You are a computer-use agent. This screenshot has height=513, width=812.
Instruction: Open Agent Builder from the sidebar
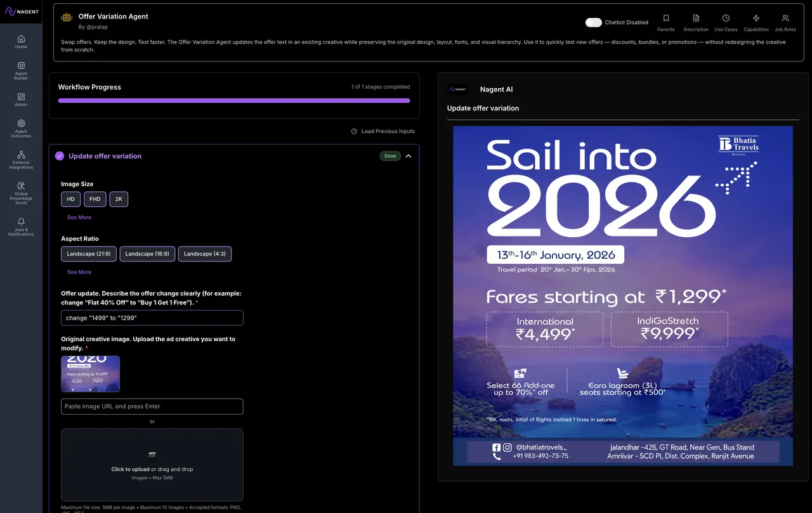click(x=21, y=70)
